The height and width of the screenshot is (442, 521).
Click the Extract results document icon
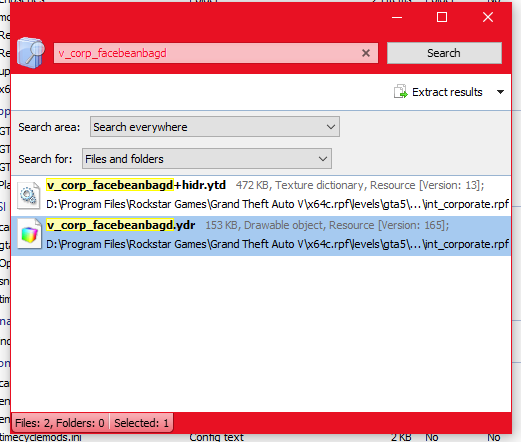[x=400, y=92]
